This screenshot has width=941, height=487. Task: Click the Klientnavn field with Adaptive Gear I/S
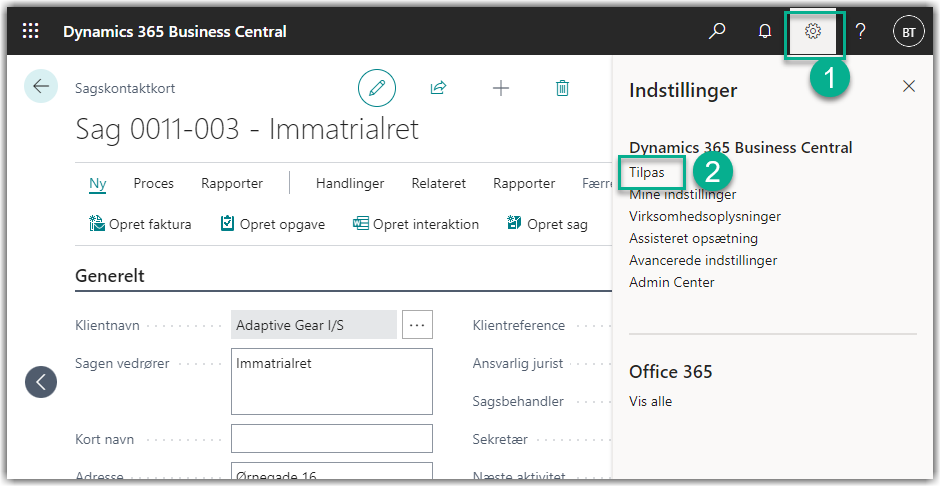pyautogui.click(x=314, y=325)
